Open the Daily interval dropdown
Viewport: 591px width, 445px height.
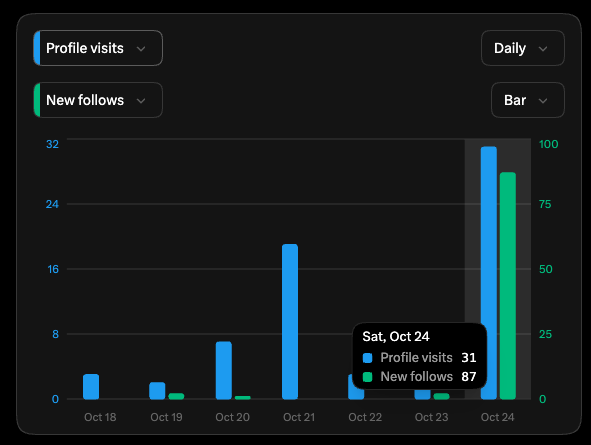coord(523,48)
